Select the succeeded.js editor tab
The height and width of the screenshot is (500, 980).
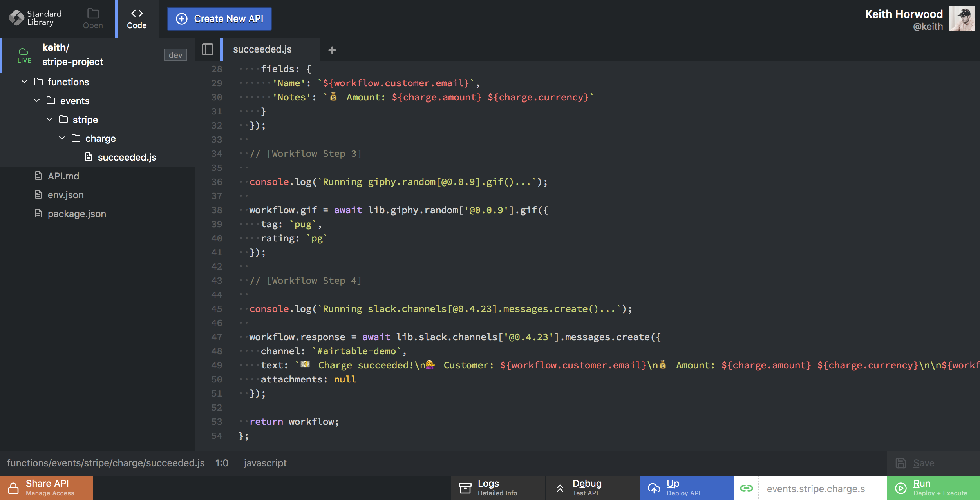[262, 49]
